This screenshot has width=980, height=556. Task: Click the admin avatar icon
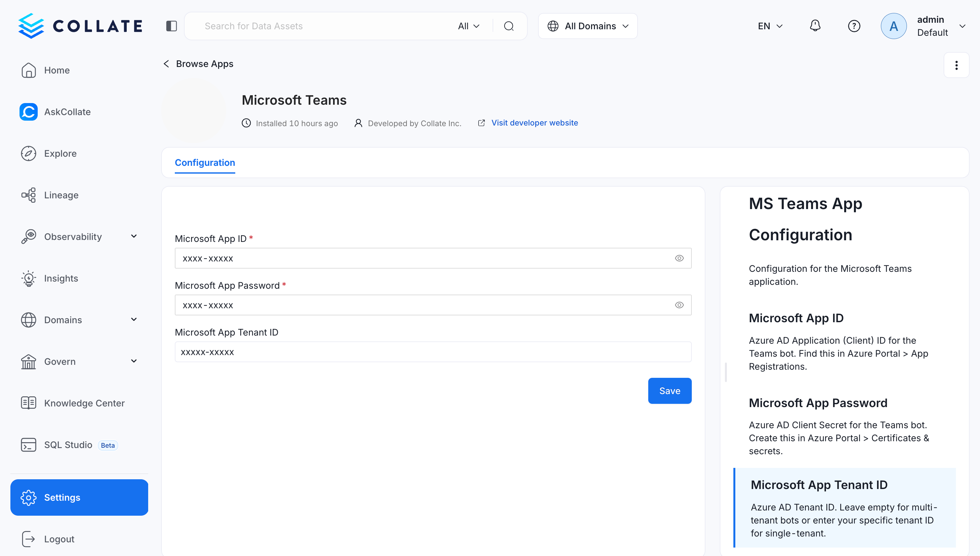893,26
